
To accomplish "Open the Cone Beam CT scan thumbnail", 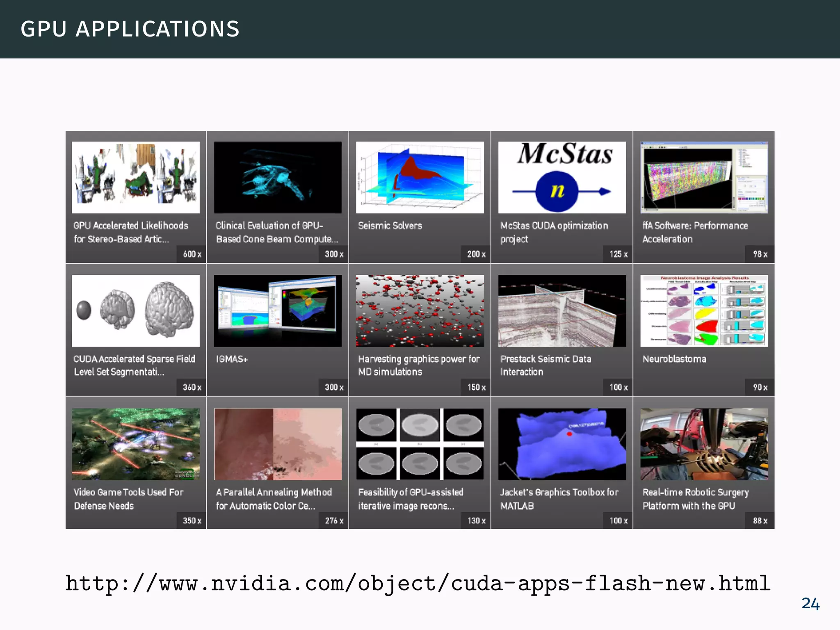I will [x=278, y=177].
